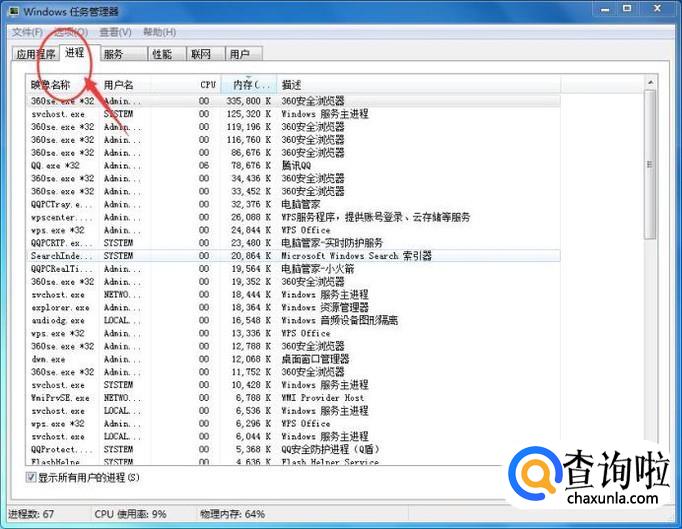682x529 pixels.
Task: Click 电脑管家-实时防护服务 description
Action: (x=332, y=243)
